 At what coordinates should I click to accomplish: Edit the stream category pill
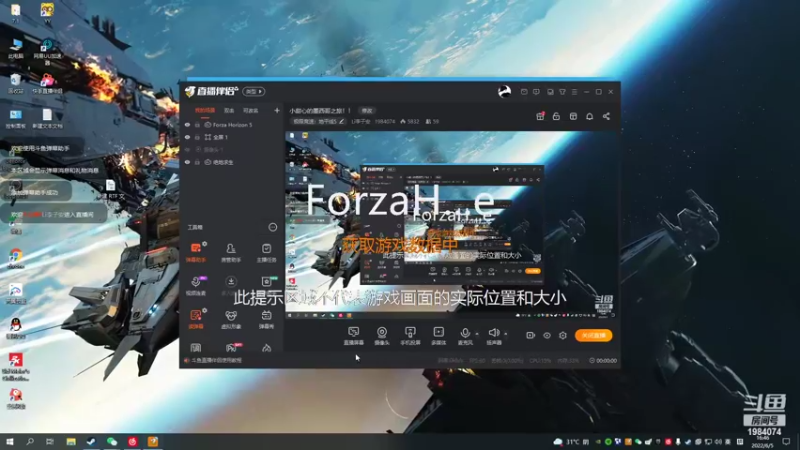pyautogui.click(x=319, y=122)
